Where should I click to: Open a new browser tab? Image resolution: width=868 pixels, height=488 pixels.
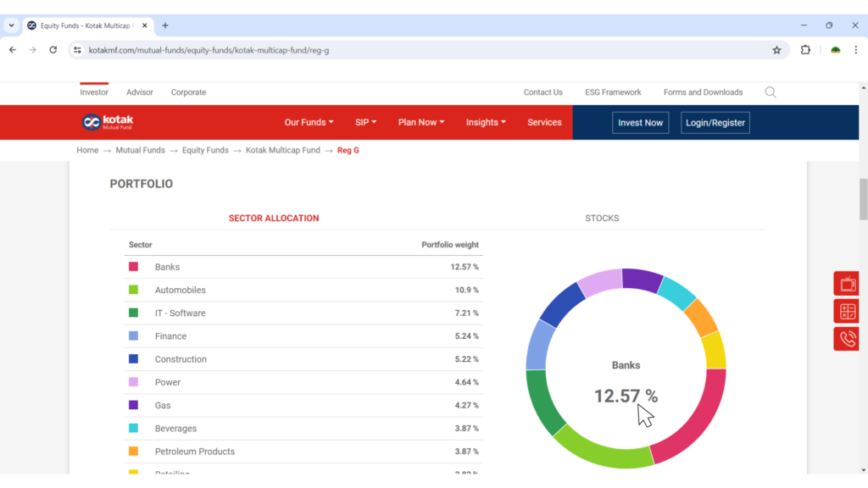coord(165,25)
